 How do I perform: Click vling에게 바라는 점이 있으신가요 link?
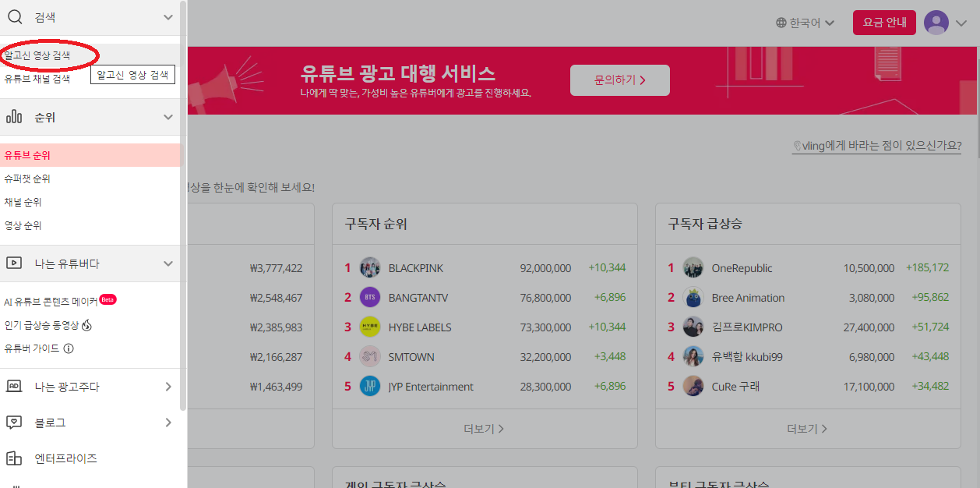point(876,146)
